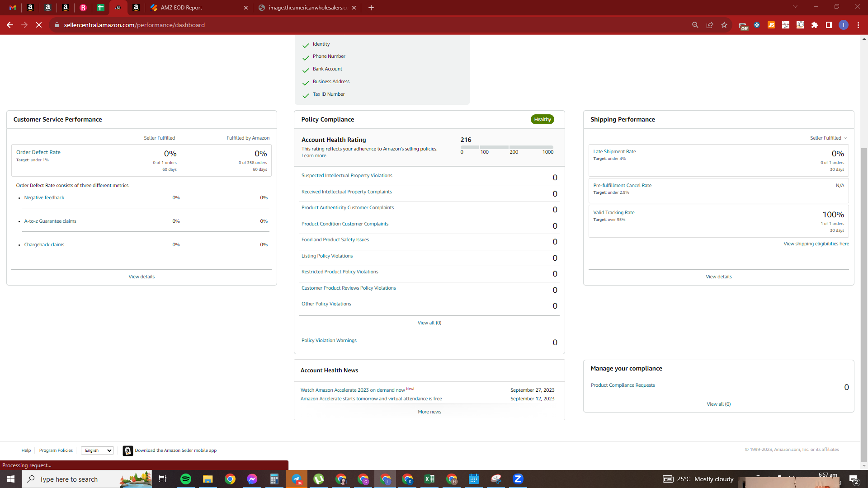Stop loading the page
Screen dimensions: 868x488
pos(39,25)
